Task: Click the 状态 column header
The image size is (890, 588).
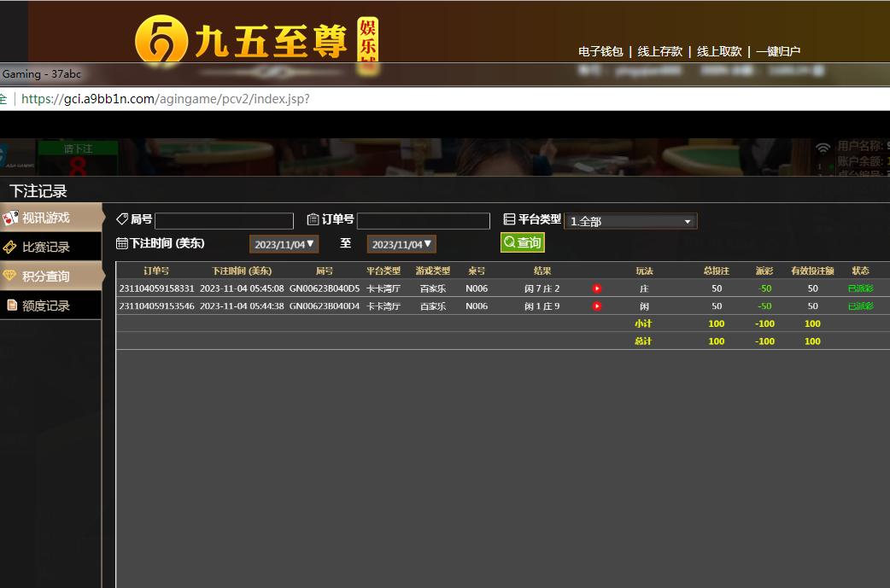Action: tap(860, 271)
